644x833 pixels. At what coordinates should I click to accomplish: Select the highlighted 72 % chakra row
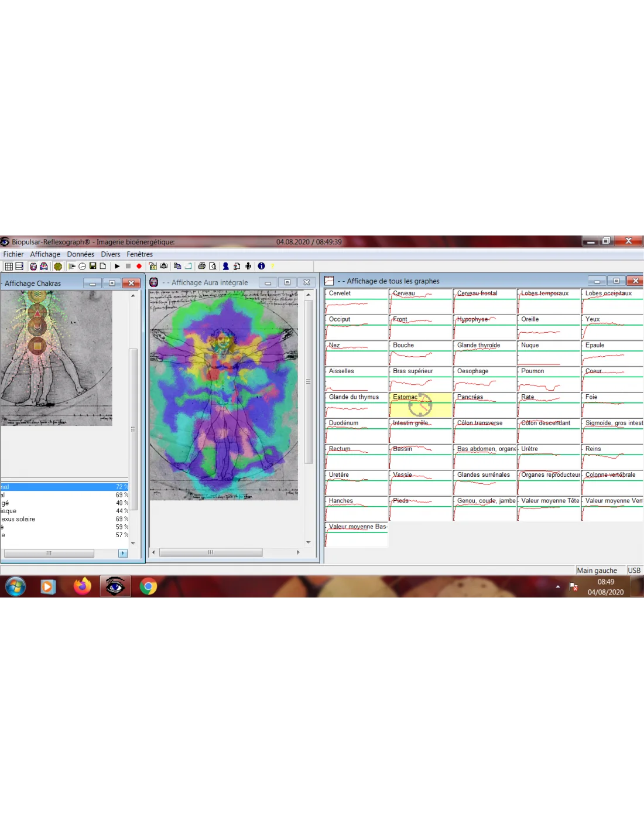click(x=64, y=487)
